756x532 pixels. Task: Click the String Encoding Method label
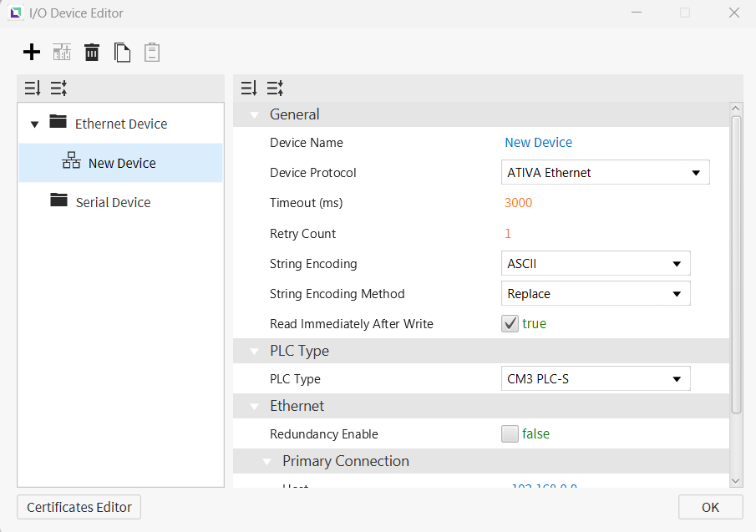click(x=337, y=294)
